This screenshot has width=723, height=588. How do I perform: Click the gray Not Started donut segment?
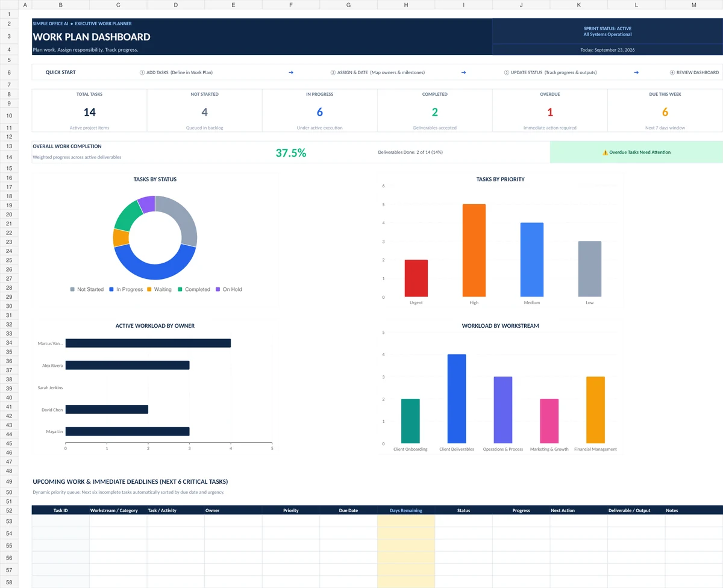click(184, 218)
